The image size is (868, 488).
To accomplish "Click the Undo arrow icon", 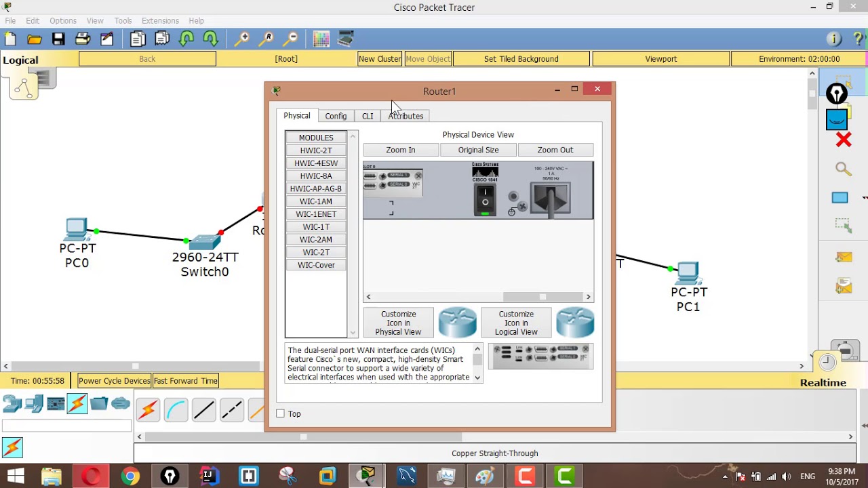I will (x=186, y=39).
